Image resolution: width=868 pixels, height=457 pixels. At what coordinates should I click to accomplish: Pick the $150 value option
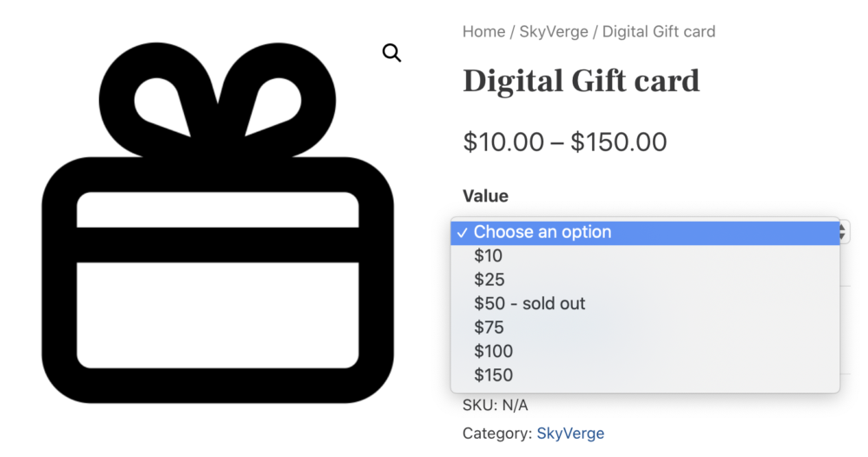[646, 375]
